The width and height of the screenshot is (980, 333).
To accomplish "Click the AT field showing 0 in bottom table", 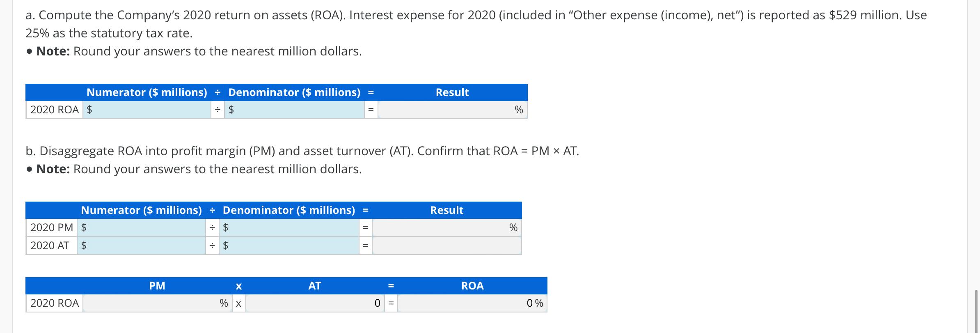I will 314,303.
